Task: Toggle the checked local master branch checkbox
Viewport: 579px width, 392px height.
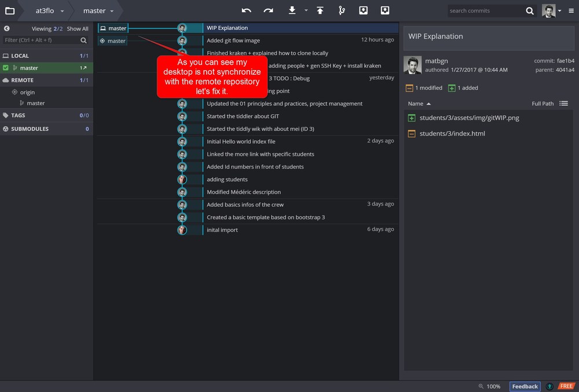Action: pyautogui.click(x=6, y=68)
